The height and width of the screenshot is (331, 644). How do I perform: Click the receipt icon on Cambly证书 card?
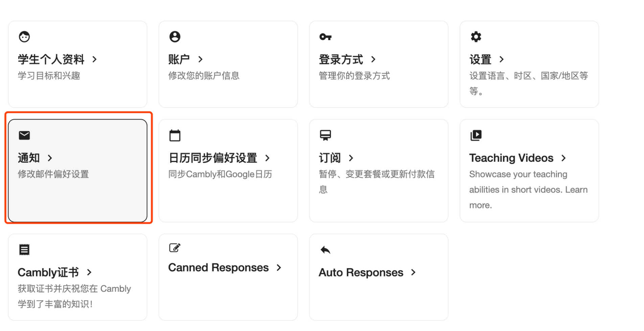[x=24, y=249]
